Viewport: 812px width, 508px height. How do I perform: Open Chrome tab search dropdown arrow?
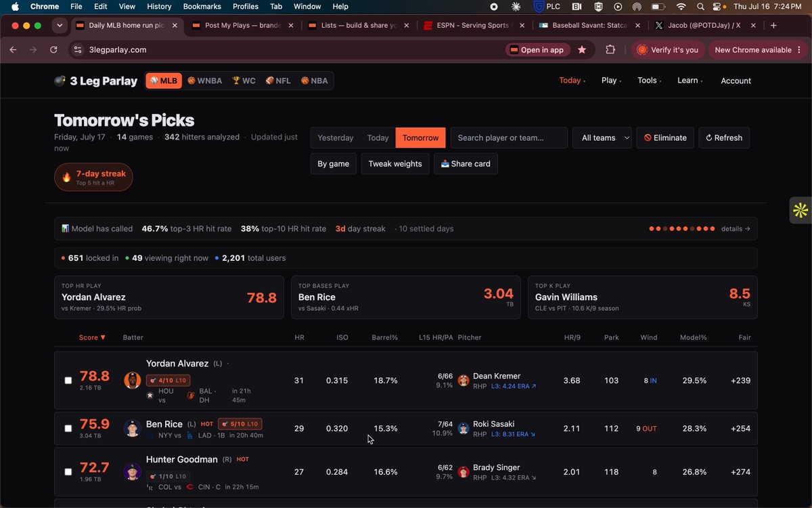tap(60, 26)
